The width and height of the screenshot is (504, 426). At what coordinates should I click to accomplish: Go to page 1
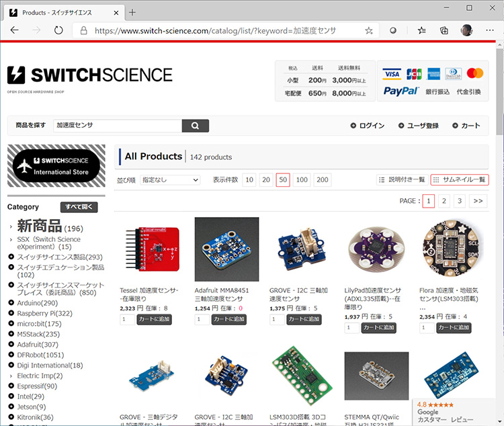(x=429, y=201)
